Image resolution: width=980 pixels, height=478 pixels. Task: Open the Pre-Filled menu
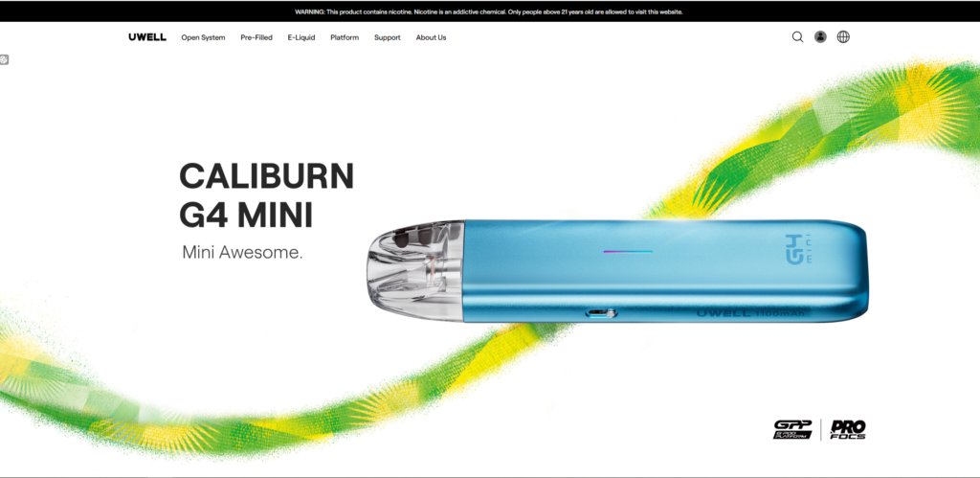pos(256,37)
